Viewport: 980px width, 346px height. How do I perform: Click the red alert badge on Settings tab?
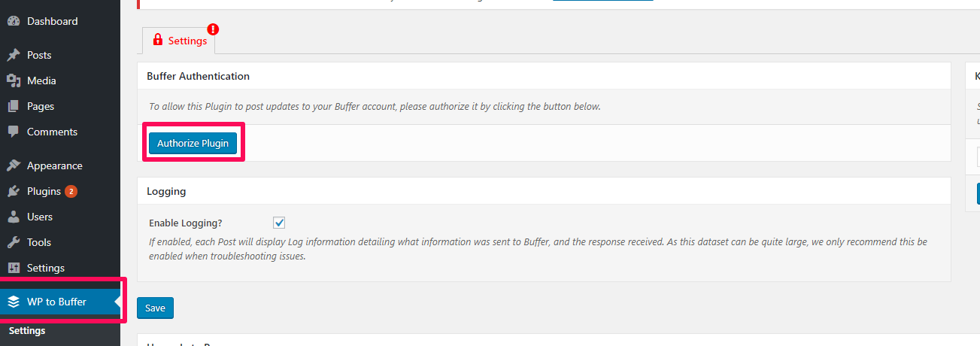coord(214,30)
